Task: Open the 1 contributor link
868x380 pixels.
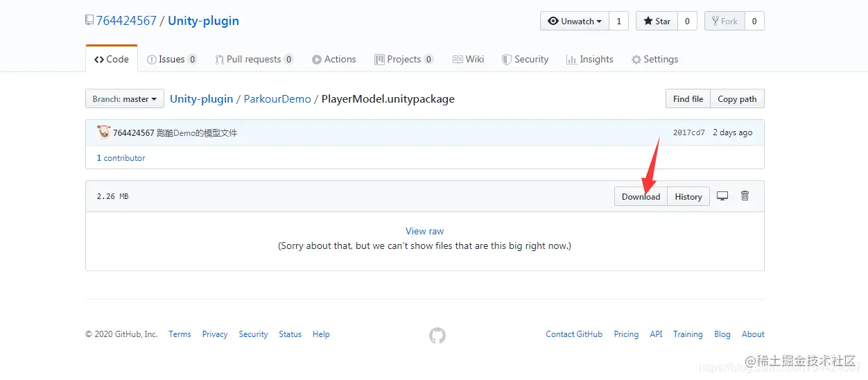Action: click(x=121, y=157)
